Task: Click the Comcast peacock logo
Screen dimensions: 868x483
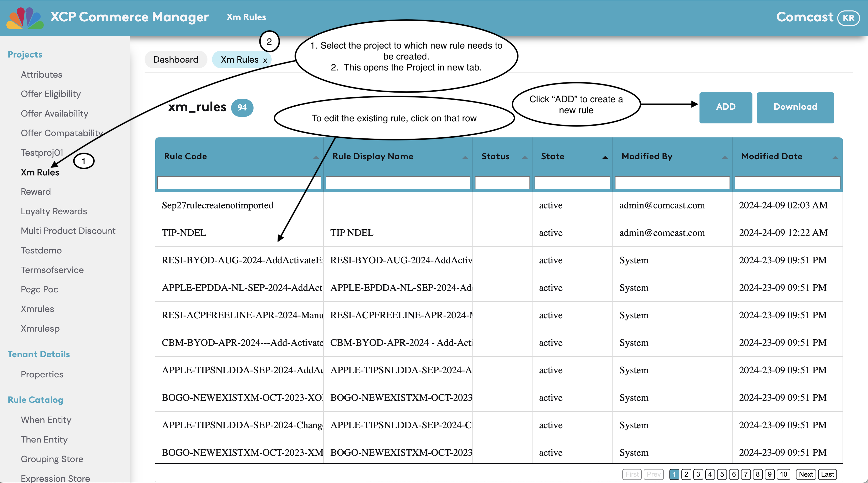Action: [x=25, y=18]
